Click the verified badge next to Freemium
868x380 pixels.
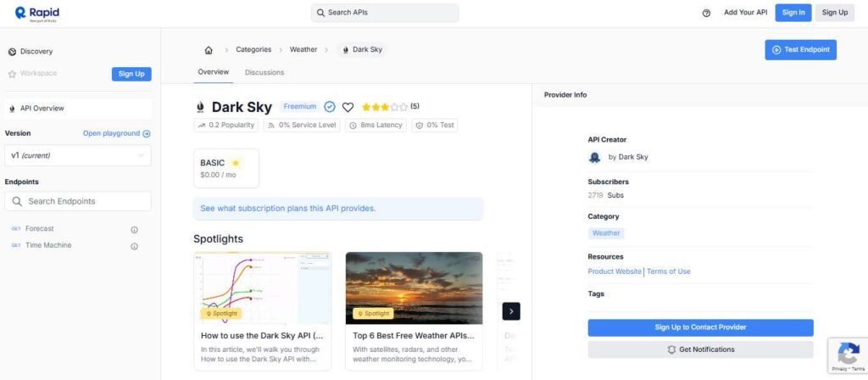pos(330,106)
